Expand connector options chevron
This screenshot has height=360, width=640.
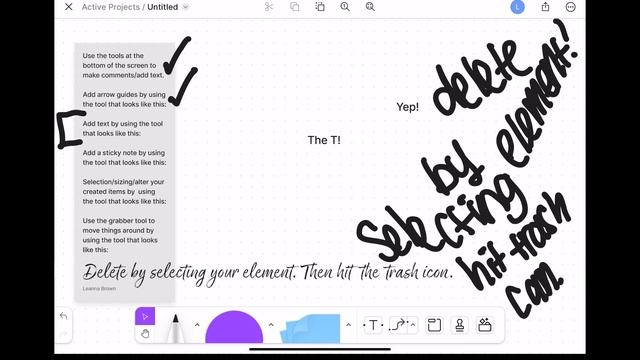(413, 325)
